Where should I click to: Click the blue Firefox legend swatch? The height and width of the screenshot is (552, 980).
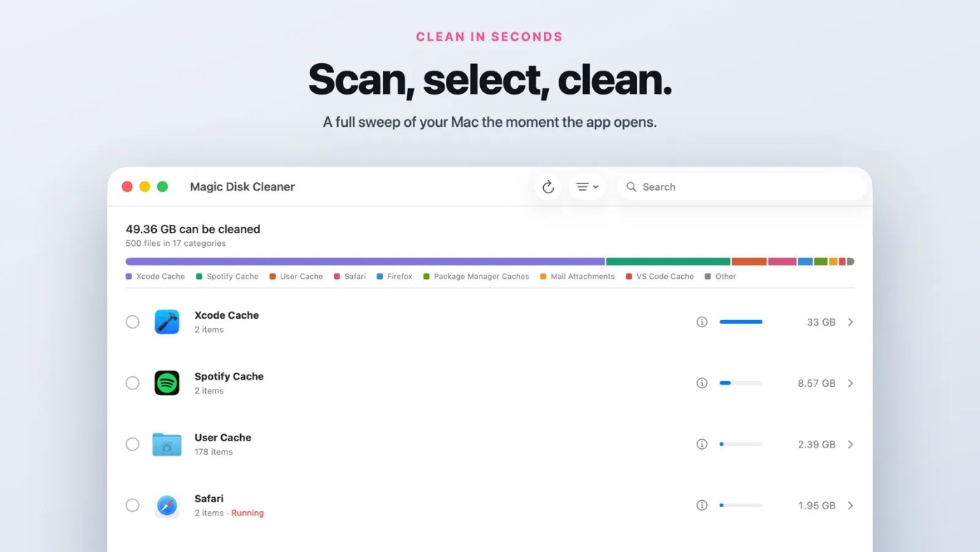380,277
